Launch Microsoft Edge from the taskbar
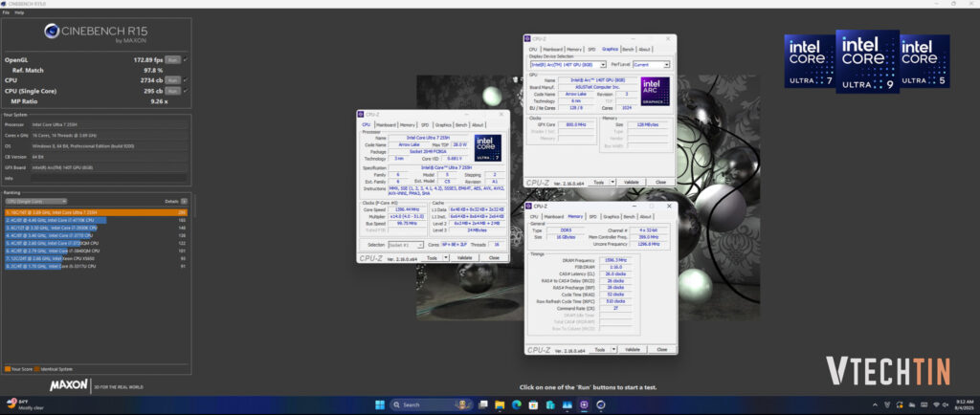Screen dimensions: 980x415 point(516,404)
